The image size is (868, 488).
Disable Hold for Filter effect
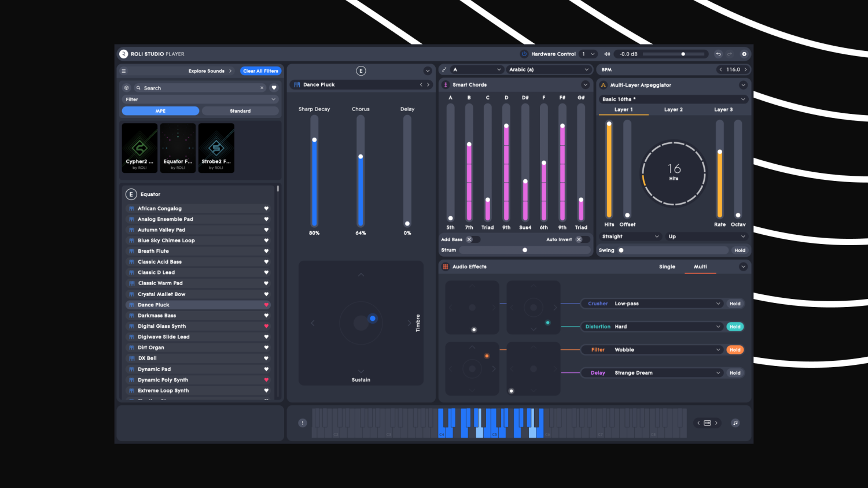(x=735, y=350)
